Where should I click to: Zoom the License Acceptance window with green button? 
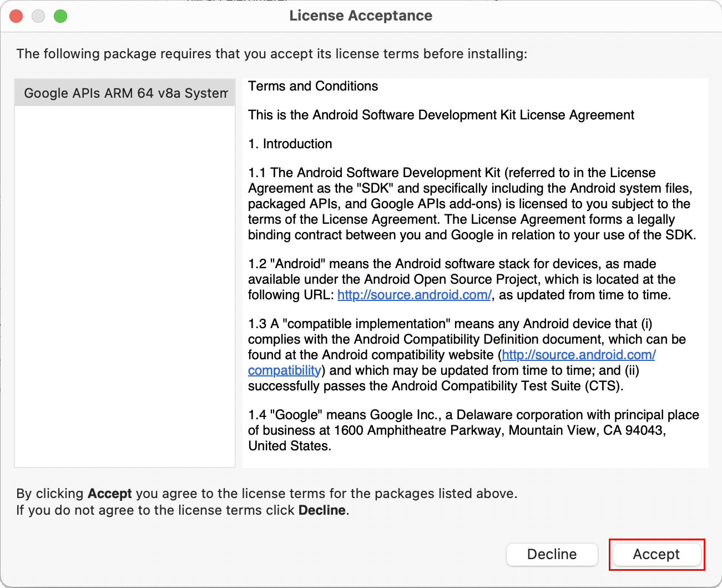click(60, 16)
